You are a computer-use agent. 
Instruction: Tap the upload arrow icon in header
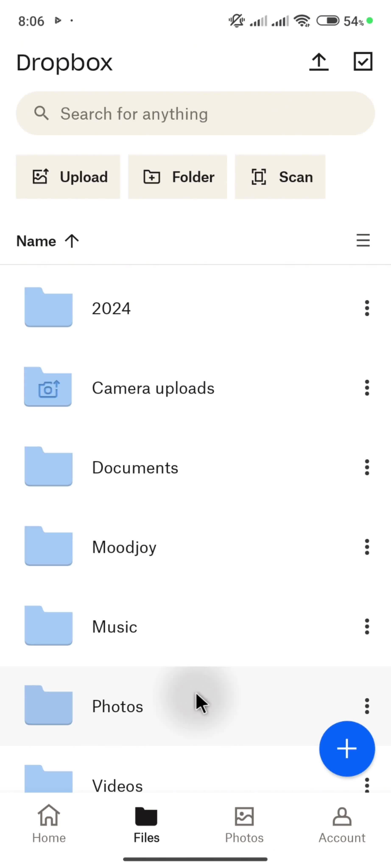[318, 62]
